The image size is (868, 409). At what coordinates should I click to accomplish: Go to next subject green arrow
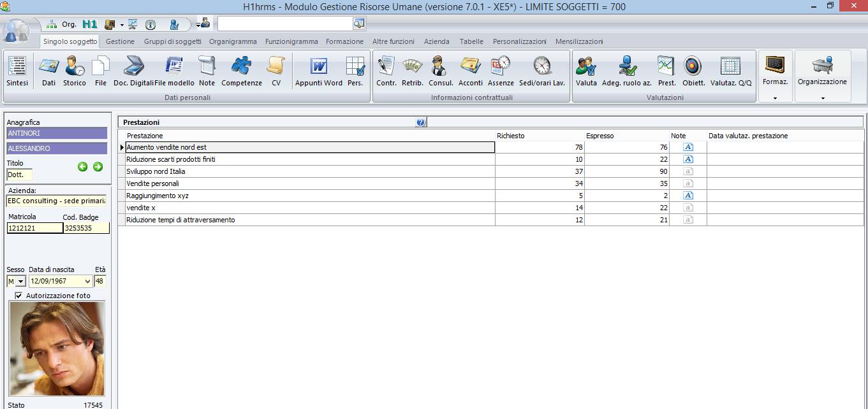98,166
